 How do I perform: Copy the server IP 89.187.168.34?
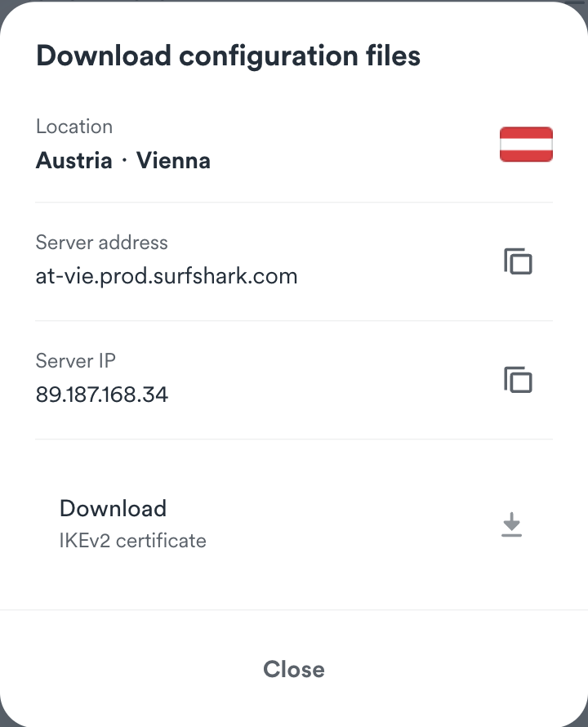click(518, 381)
